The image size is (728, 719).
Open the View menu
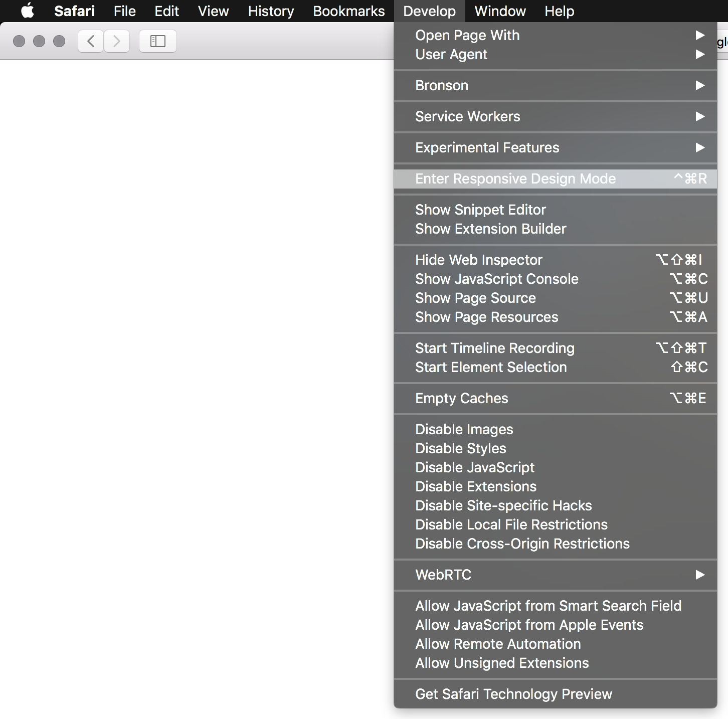[213, 11]
